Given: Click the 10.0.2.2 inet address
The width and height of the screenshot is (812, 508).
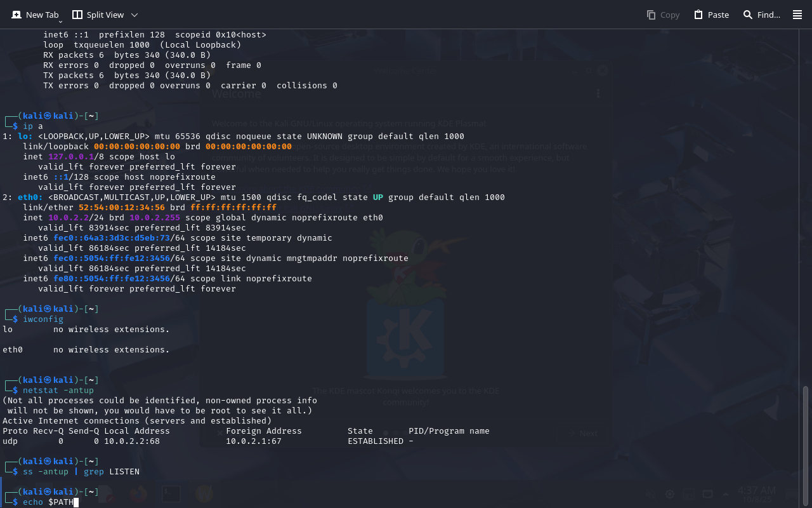Looking at the screenshot, I should pyautogui.click(x=66, y=218).
